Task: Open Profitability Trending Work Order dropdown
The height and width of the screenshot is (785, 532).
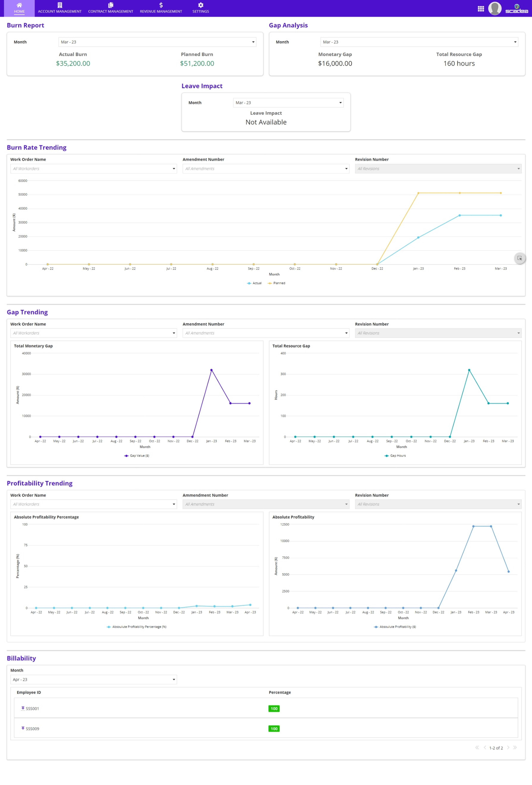Action: pyautogui.click(x=94, y=504)
